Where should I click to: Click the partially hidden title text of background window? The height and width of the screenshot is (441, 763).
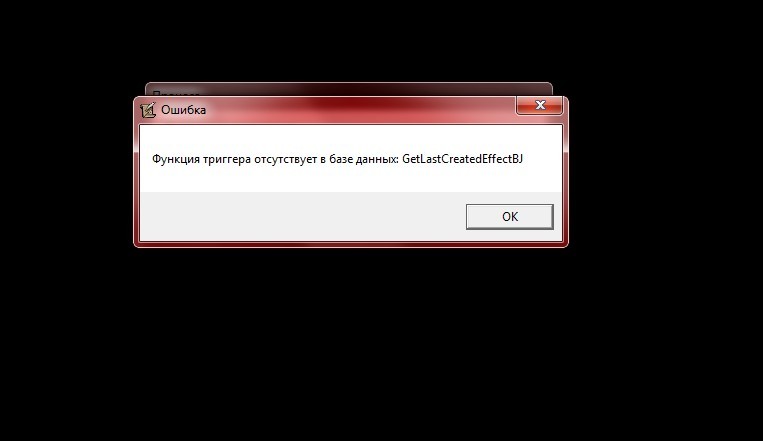tap(176, 93)
